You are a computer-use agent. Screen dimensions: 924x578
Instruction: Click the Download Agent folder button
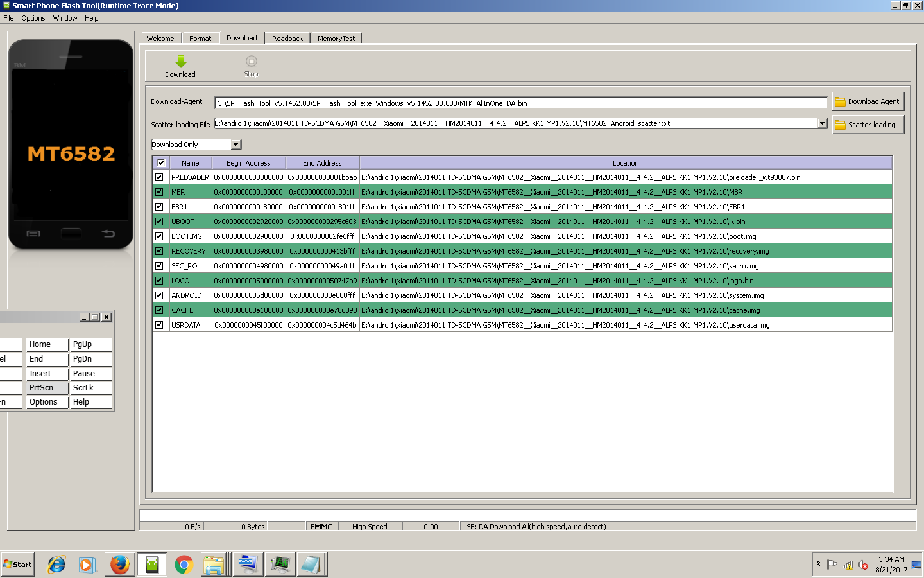(x=868, y=101)
